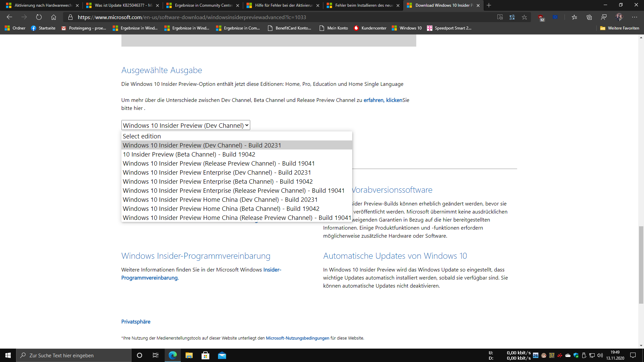Reload the current page
This screenshot has height=362, width=644.
[39, 17]
